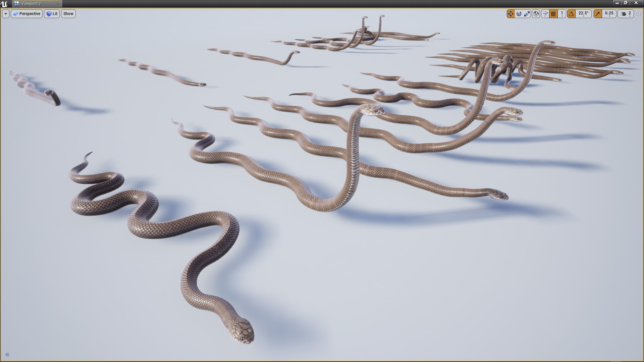
Task: Open the grid snap size dropdown
Action: [562, 14]
